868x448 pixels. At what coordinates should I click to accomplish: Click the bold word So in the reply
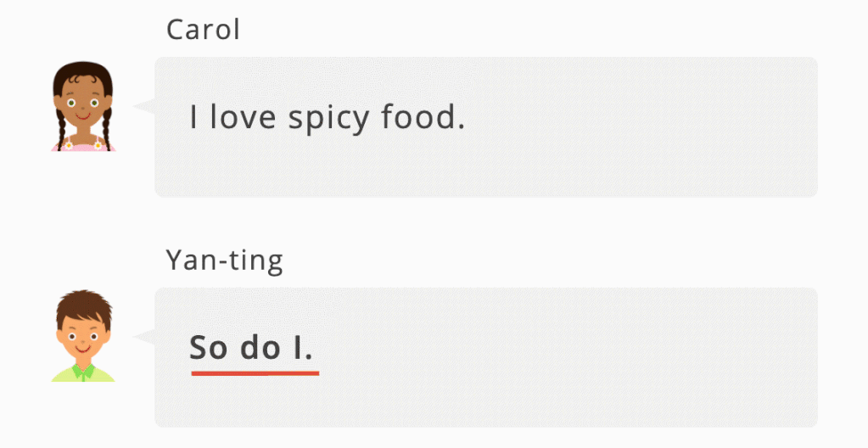[210, 348]
